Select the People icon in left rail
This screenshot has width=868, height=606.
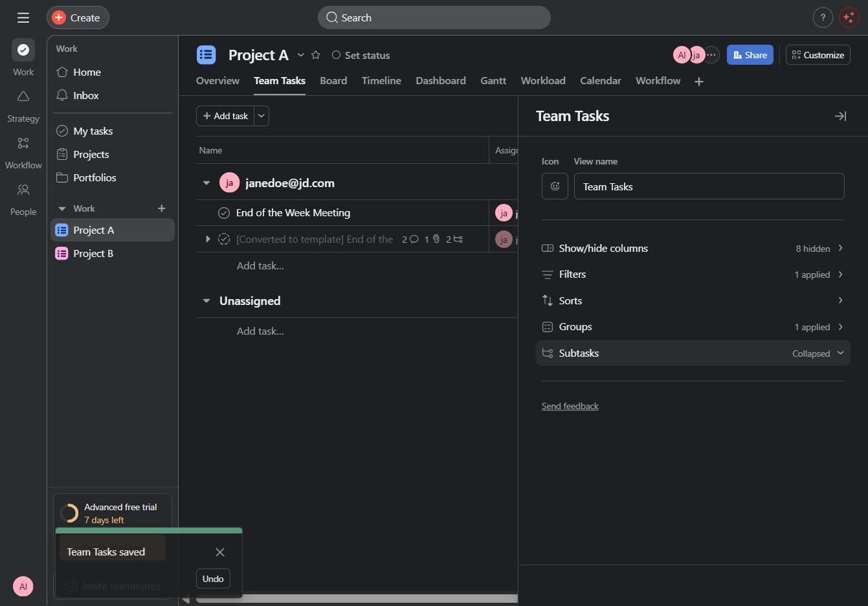pos(23,190)
